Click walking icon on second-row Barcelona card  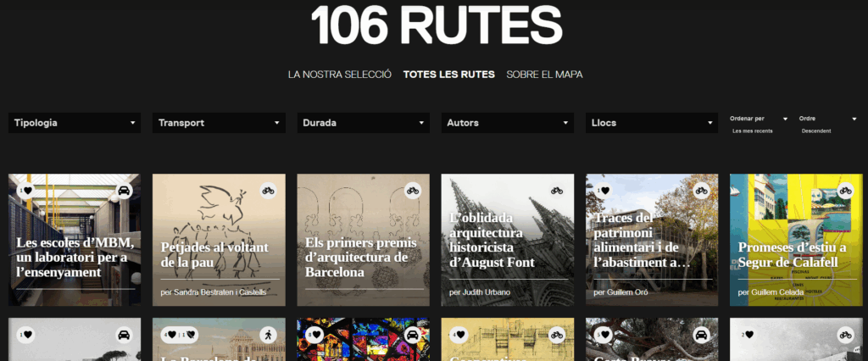click(x=268, y=335)
